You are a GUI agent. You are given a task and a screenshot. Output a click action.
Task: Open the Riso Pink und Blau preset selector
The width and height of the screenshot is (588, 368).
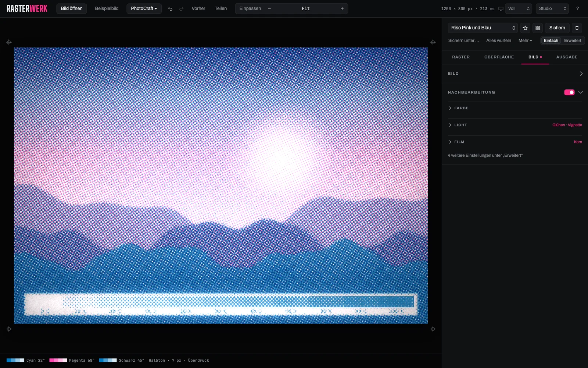pos(483,28)
